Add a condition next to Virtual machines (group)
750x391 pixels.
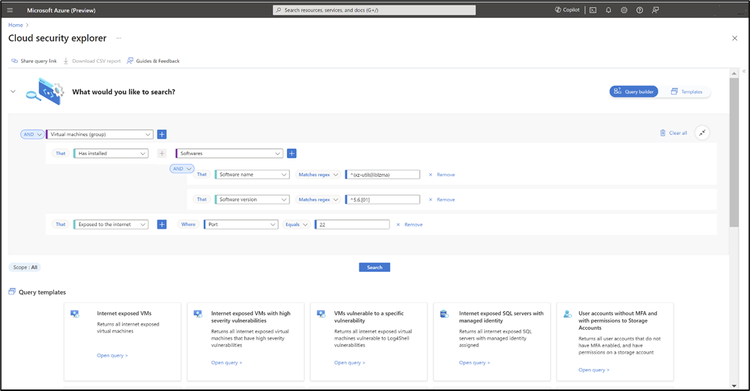pos(162,134)
